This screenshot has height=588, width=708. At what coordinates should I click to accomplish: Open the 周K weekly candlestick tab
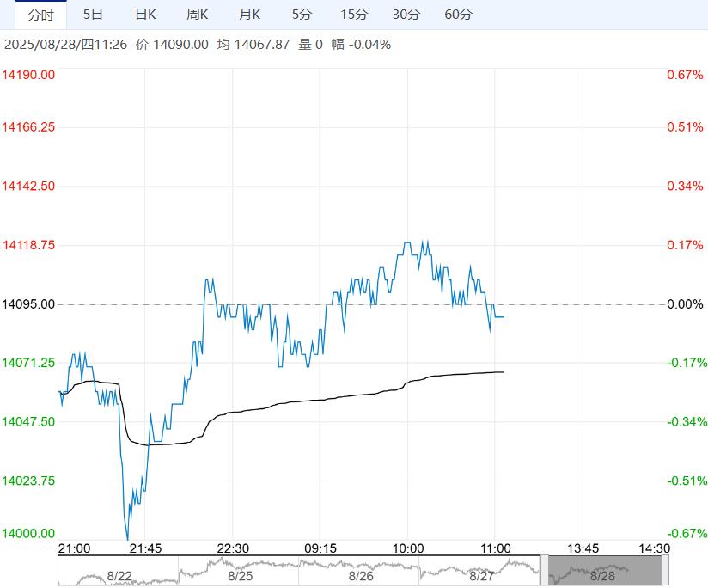(x=197, y=15)
